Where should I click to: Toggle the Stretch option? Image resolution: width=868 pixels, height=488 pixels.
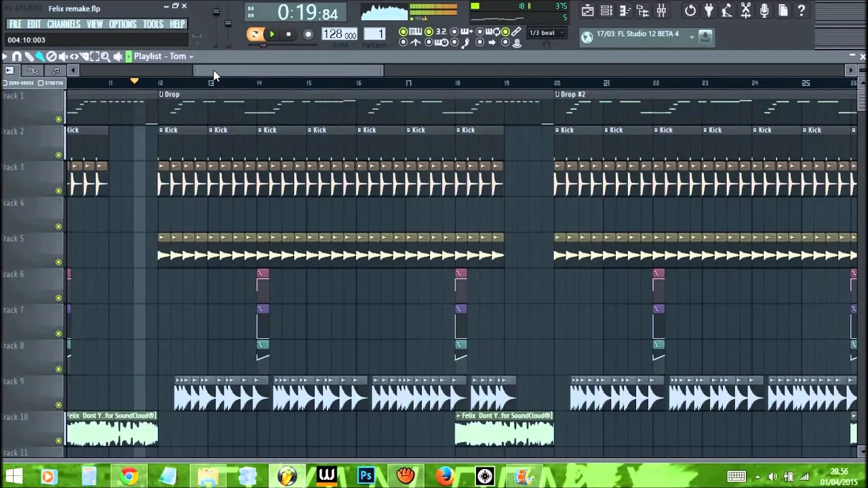[50, 83]
